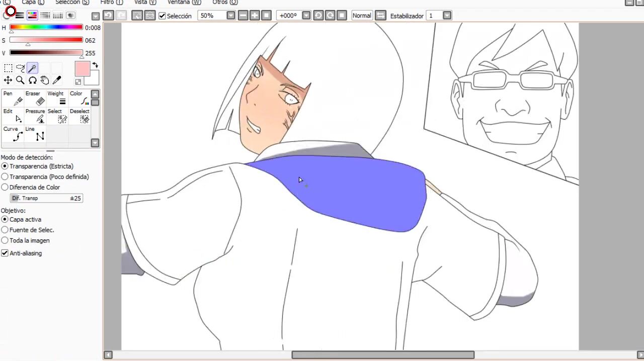644x361 pixels.
Task: Pick the Lasso selection tool
Action: coord(21,68)
